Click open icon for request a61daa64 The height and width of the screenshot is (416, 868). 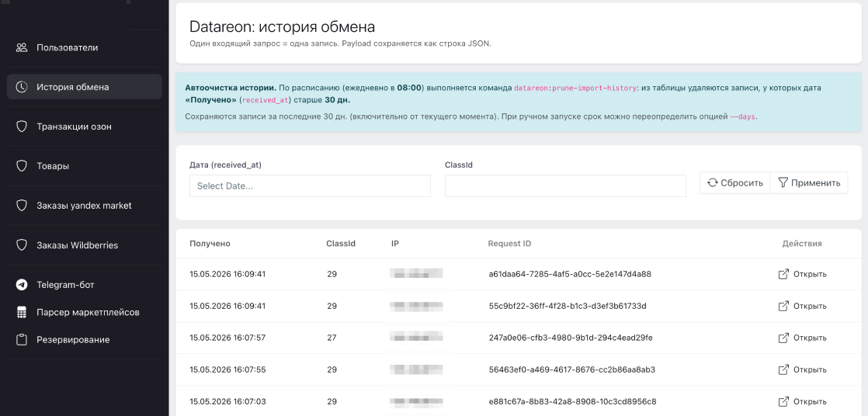coord(783,274)
